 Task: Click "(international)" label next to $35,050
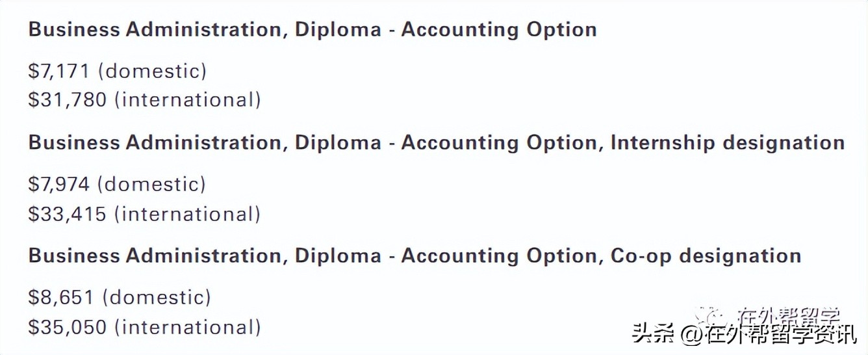pos(192,326)
